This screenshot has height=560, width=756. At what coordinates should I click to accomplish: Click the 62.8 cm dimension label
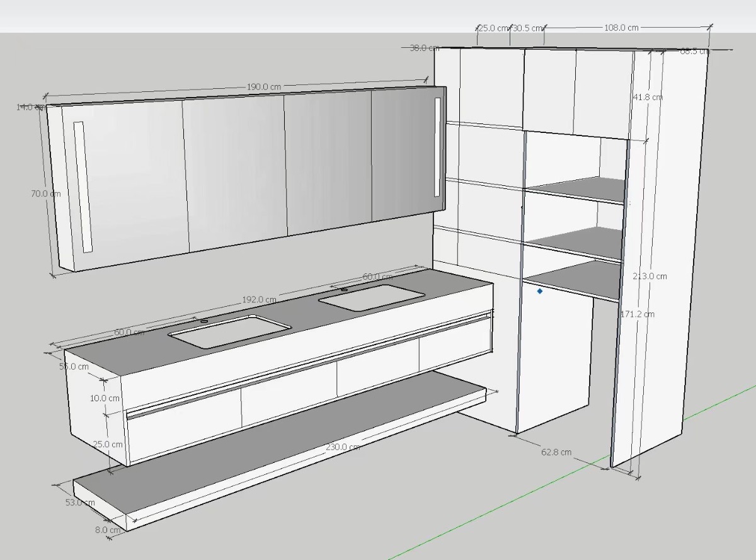coord(556,452)
